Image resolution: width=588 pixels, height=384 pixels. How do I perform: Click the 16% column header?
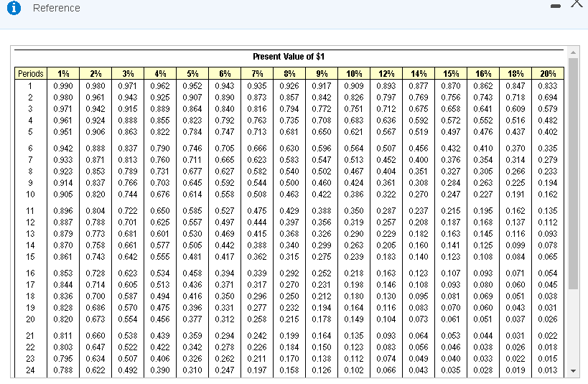pyautogui.click(x=483, y=73)
